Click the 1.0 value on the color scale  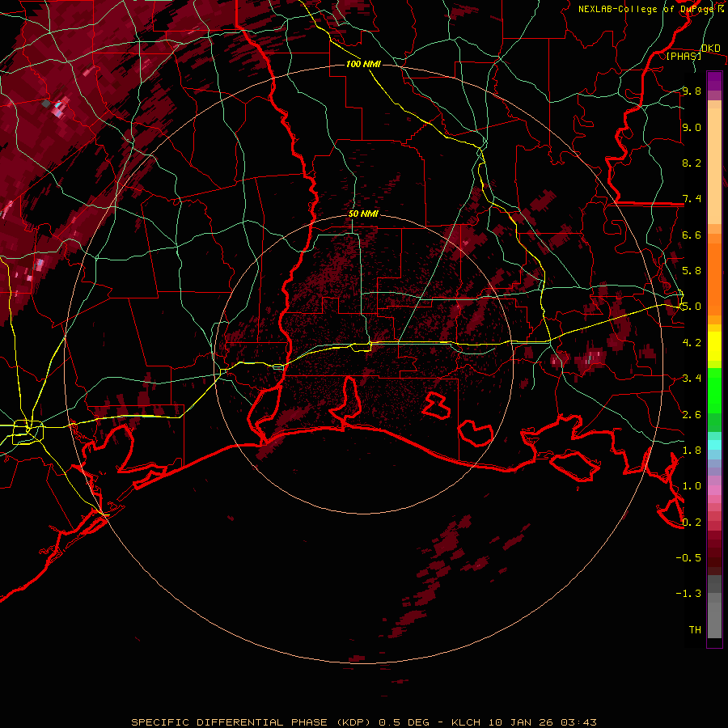692,486
